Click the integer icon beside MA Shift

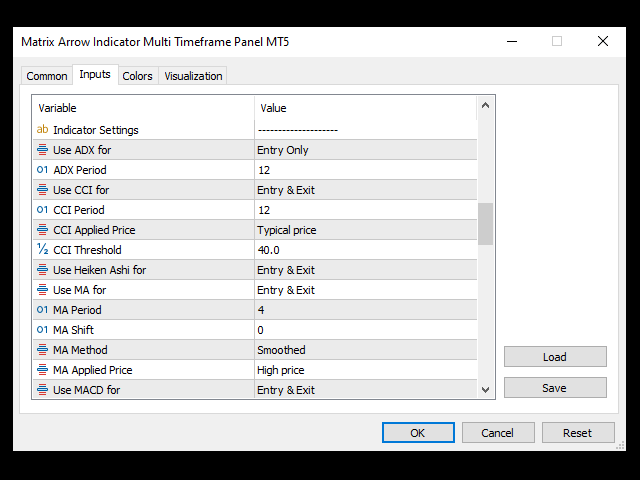[x=42, y=330]
